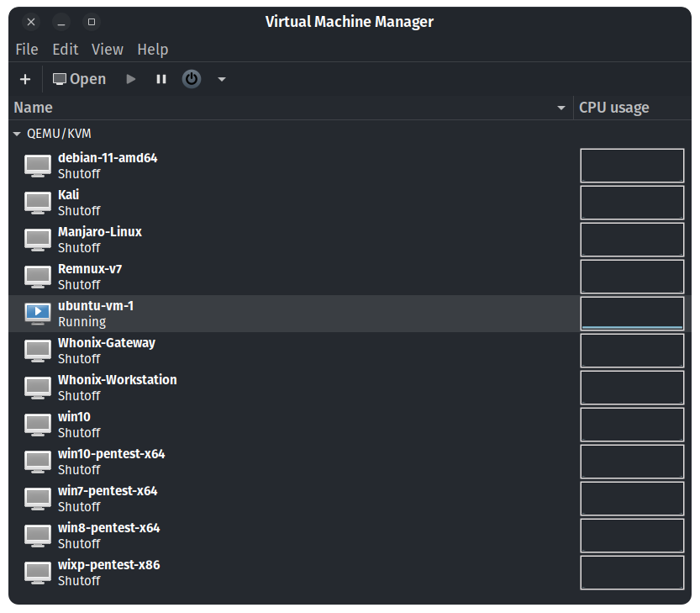Select the wixp-pentest-x86 monitor icon
700x613 pixels.
click(x=38, y=573)
